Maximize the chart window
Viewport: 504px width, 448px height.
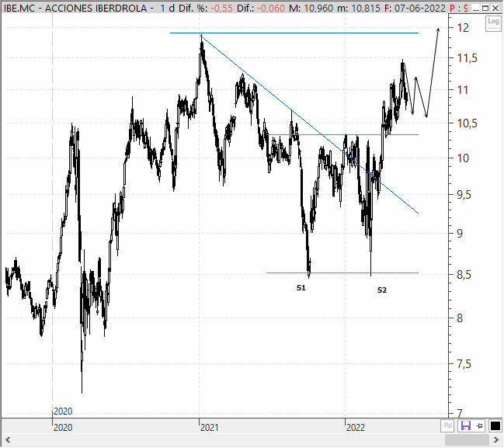[485, 8]
